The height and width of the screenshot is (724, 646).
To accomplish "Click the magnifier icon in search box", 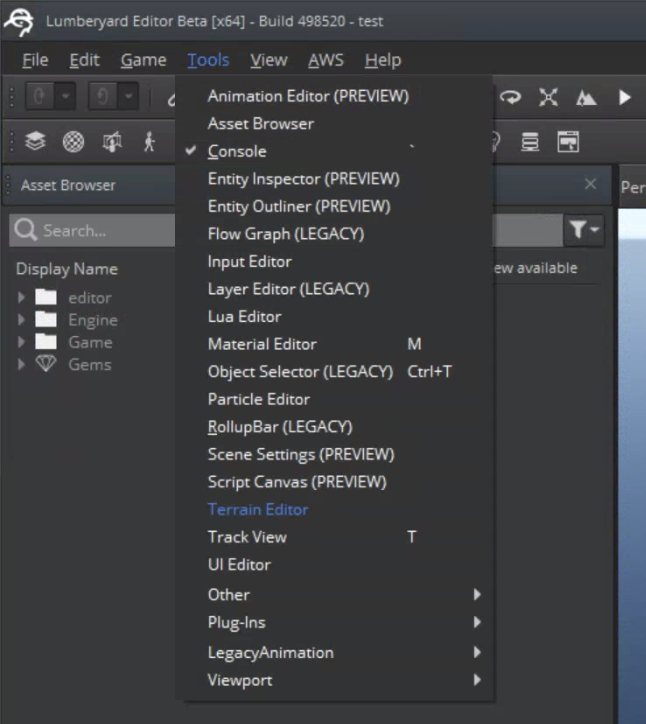I will [x=25, y=229].
